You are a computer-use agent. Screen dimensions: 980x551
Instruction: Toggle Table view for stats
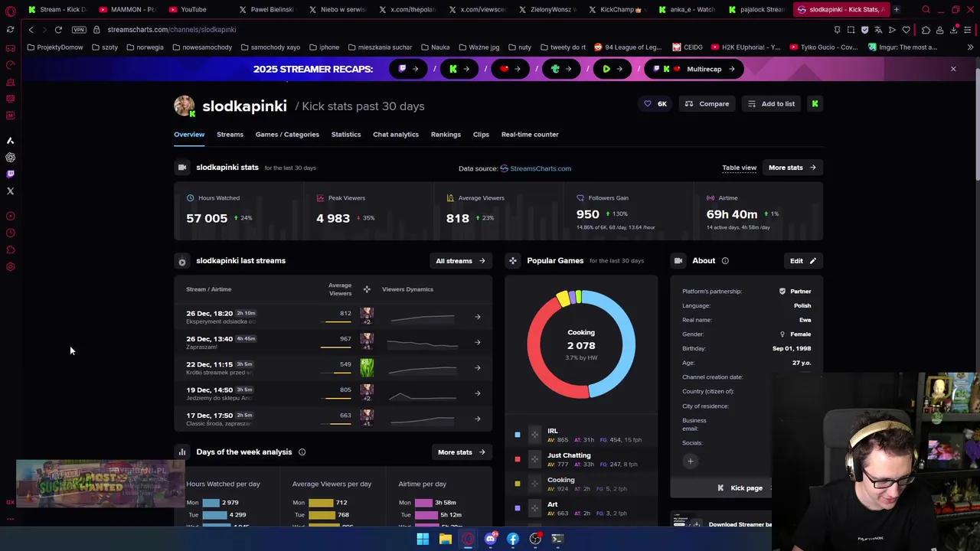tap(739, 168)
